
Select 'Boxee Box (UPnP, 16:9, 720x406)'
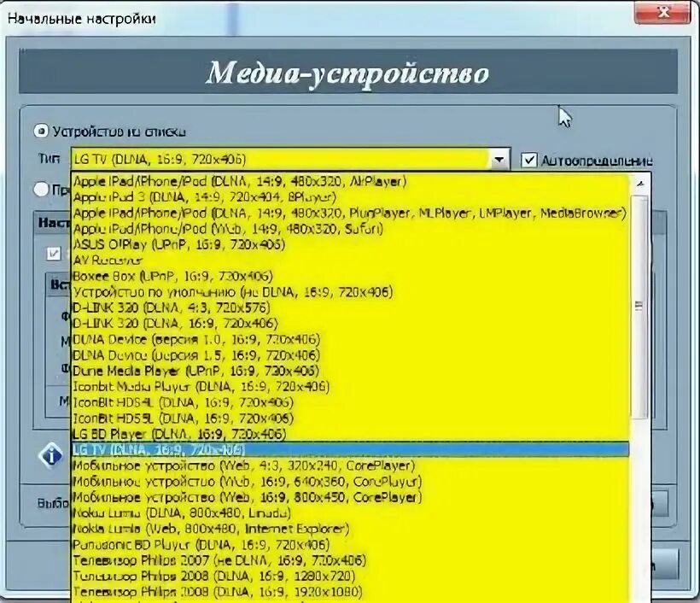pyautogui.click(x=350, y=276)
